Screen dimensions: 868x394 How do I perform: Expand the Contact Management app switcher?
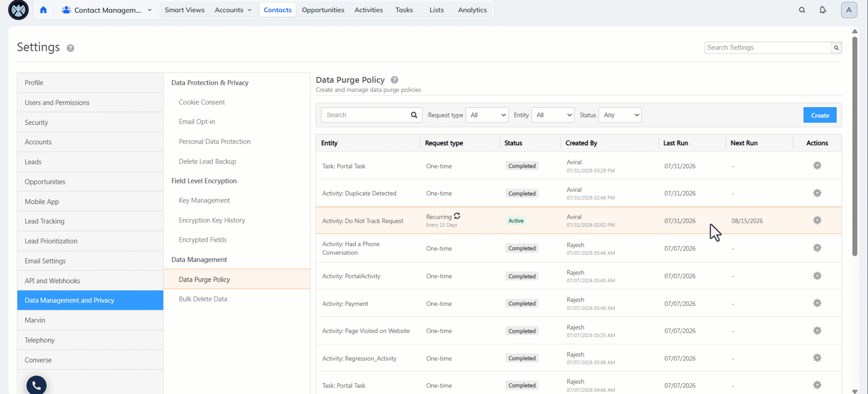coord(150,10)
